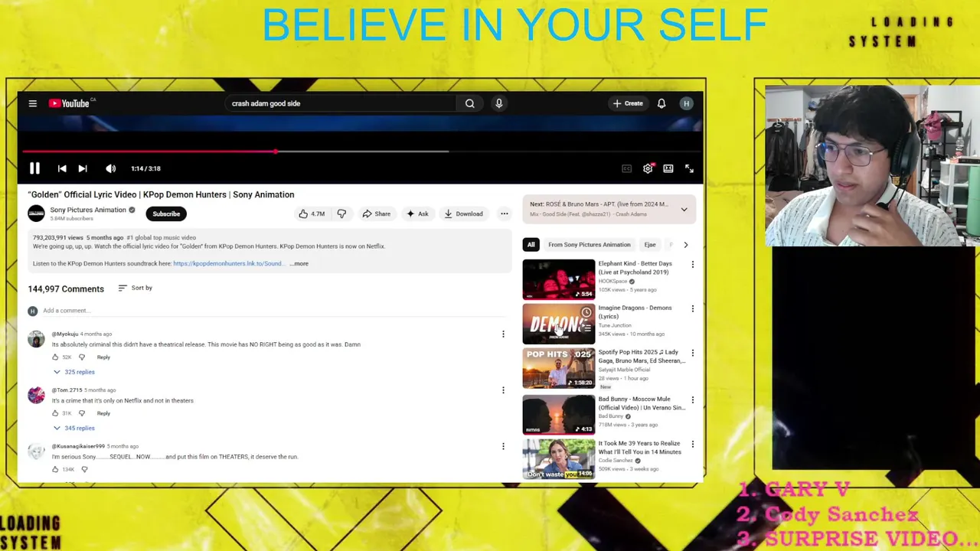
Task: Open more actions under the video
Action: point(504,214)
